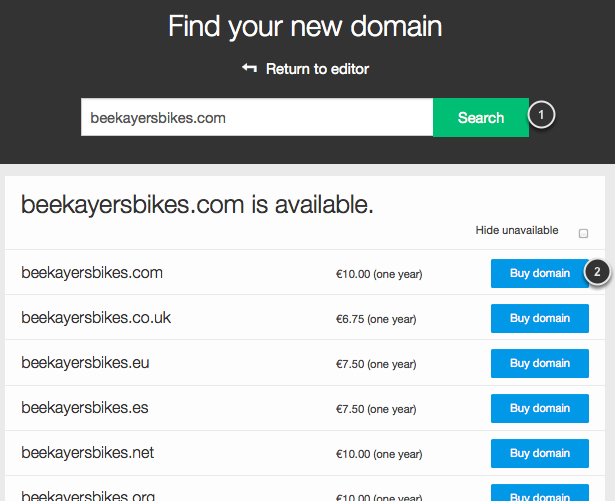
Task: Focus the domain search text field
Action: [256, 118]
